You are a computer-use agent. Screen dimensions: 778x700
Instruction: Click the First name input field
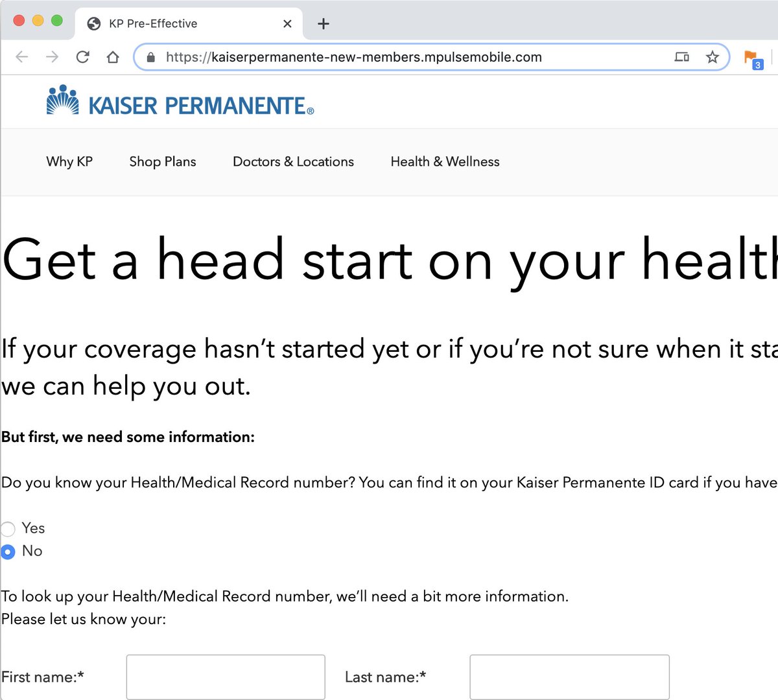(x=226, y=677)
